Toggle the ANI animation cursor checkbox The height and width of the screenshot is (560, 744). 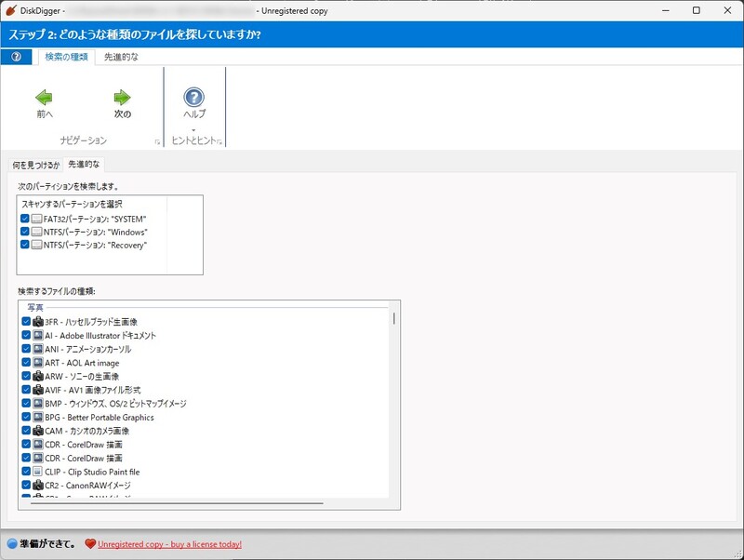click(27, 349)
